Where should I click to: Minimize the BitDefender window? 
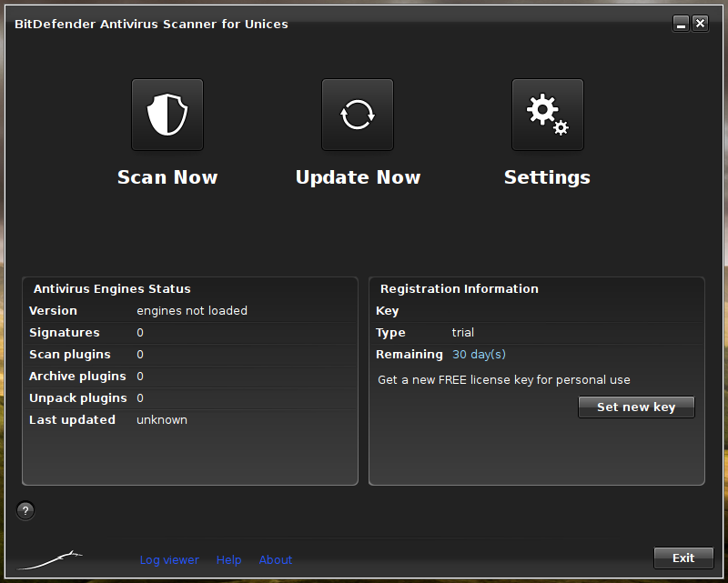click(x=681, y=24)
